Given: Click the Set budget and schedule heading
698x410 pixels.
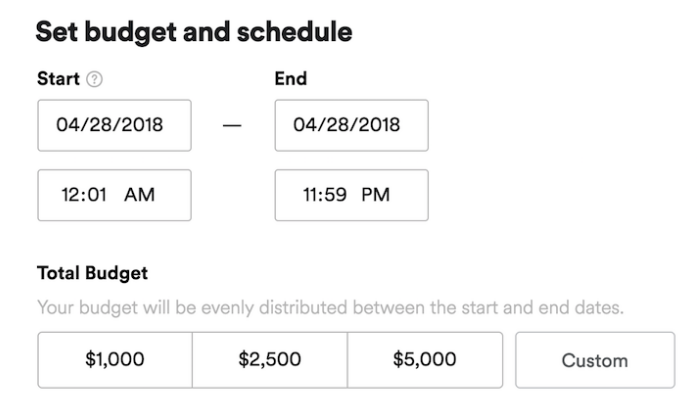Looking at the screenshot, I should (x=194, y=32).
